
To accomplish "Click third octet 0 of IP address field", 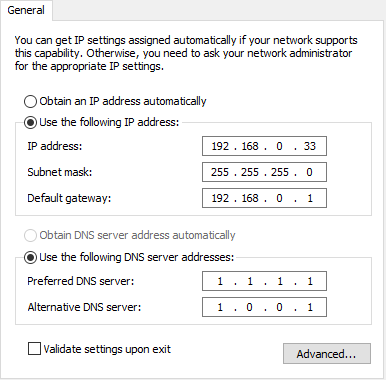I will 279,146.
